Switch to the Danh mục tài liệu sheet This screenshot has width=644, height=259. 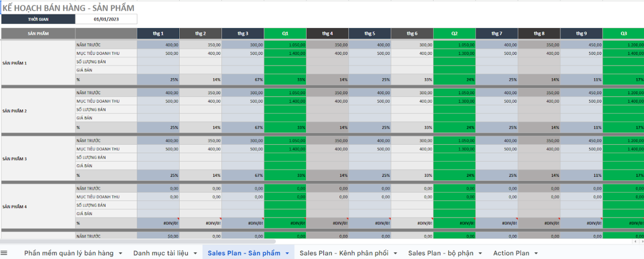pyautogui.click(x=160, y=253)
